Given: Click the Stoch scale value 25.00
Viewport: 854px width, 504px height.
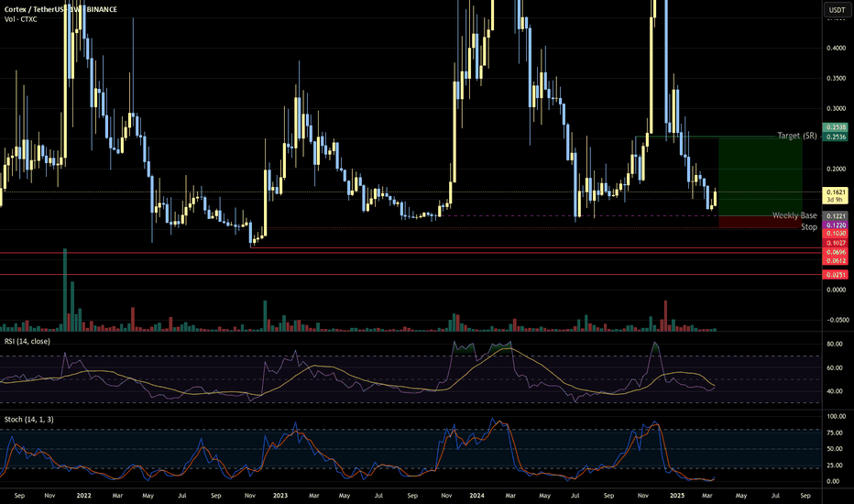Looking at the screenshot, I should click(835, 465).
